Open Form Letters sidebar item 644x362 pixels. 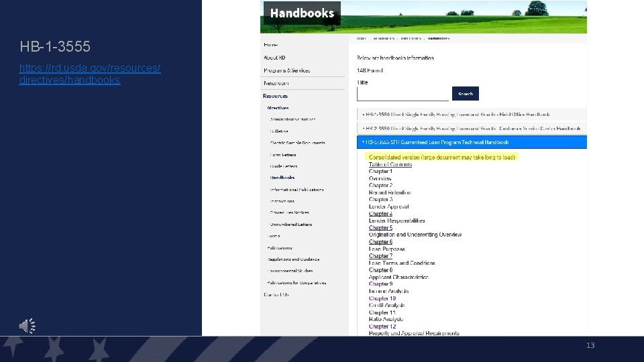pyautogui.click(x=283, y=155)
